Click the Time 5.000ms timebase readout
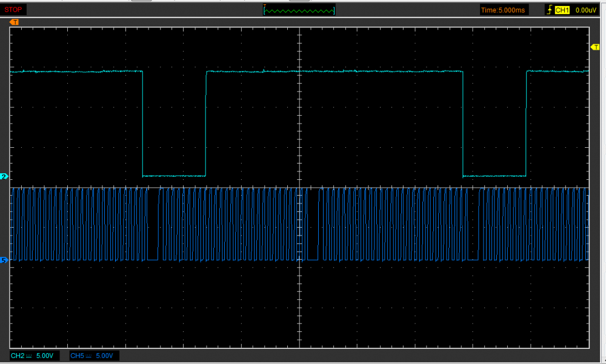606x364 pixels. (504, 10)
